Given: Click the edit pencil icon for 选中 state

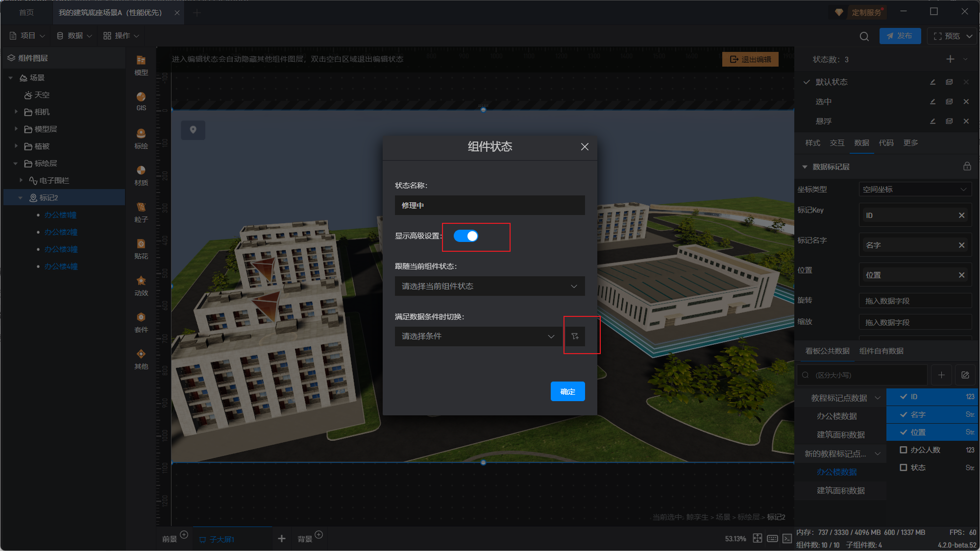Looking at the screenshot, I should [x=932, y=102].
